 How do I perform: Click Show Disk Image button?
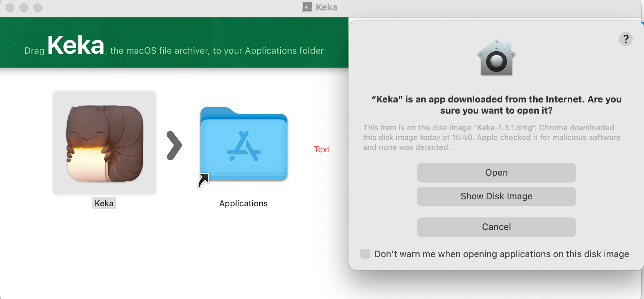(496, 197)
